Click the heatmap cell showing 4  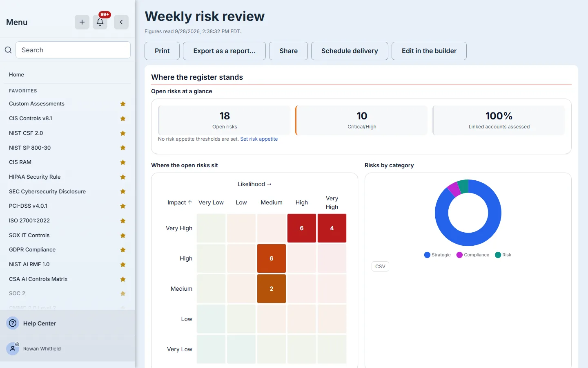(x=332, y=228)
